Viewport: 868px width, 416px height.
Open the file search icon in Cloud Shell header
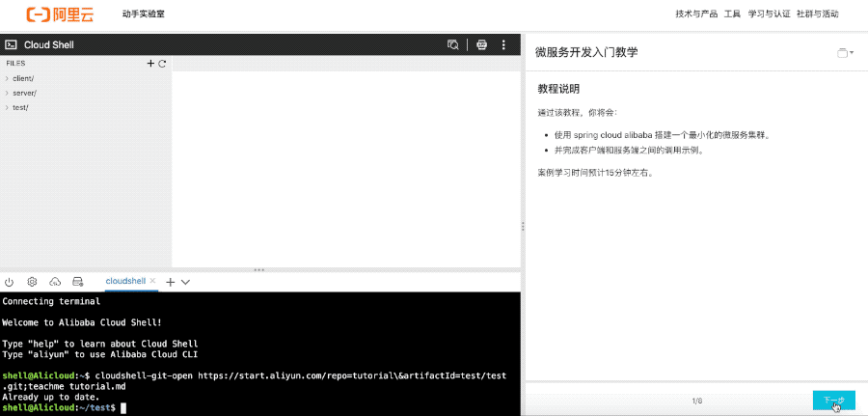453,44
